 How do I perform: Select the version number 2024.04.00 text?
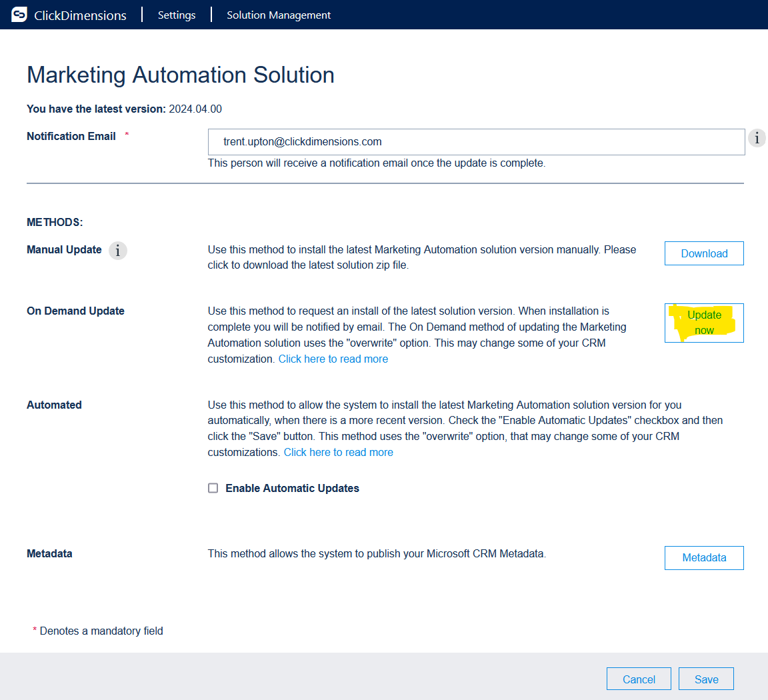(x=195, y=109)
